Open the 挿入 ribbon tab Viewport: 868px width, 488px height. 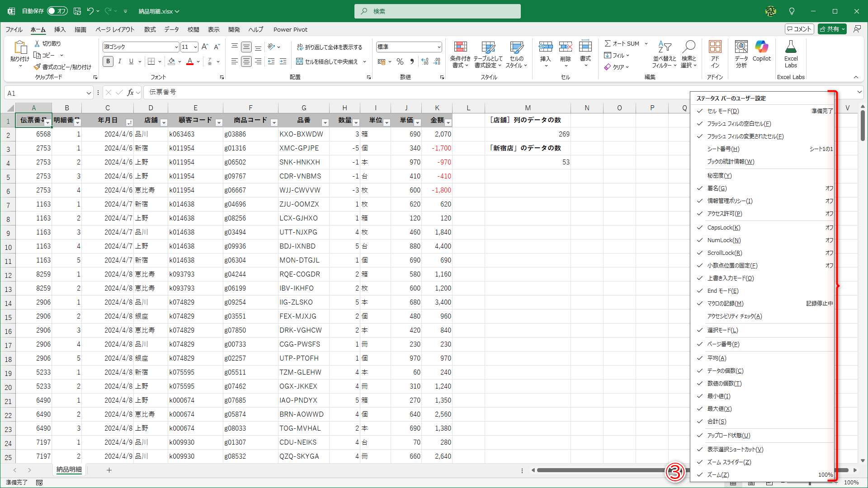[x=60, y=29]
